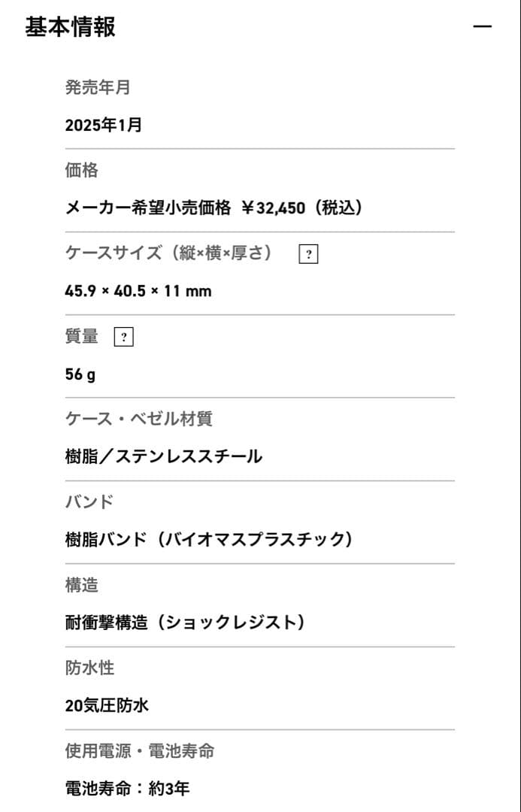
Task: Open the question mark icon next to 質量
Action: click(x=123, y=338)
